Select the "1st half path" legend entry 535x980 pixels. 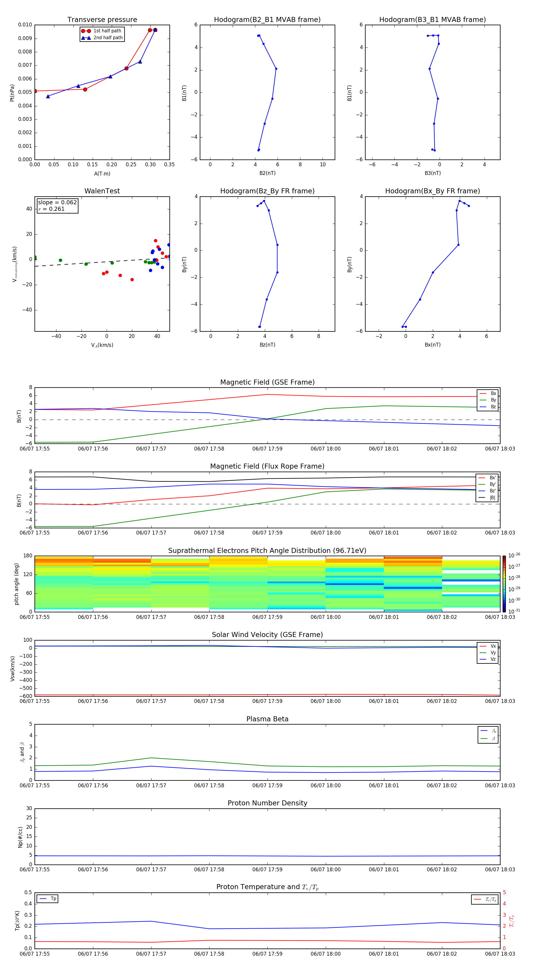[101, 31]
